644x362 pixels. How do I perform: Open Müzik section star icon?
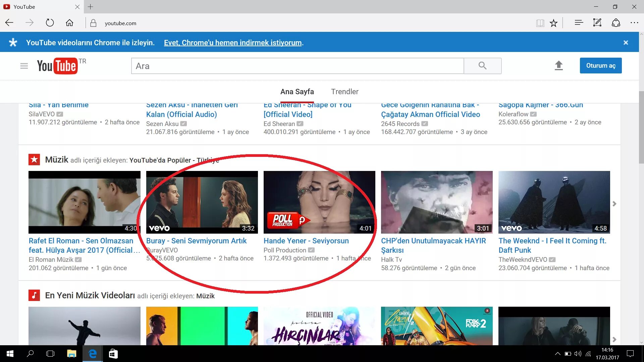[34, 160]
